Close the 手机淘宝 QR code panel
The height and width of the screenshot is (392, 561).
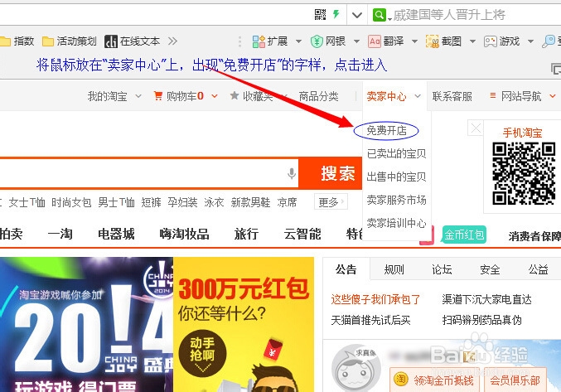pyautogui.click(x=476, y=128)
